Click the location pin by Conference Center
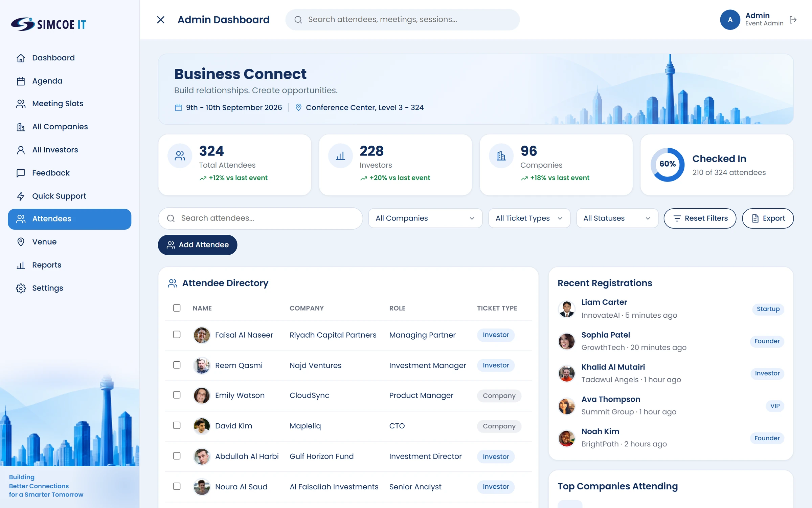The height and width of the screenshot is (508, 812). [298, 107]
